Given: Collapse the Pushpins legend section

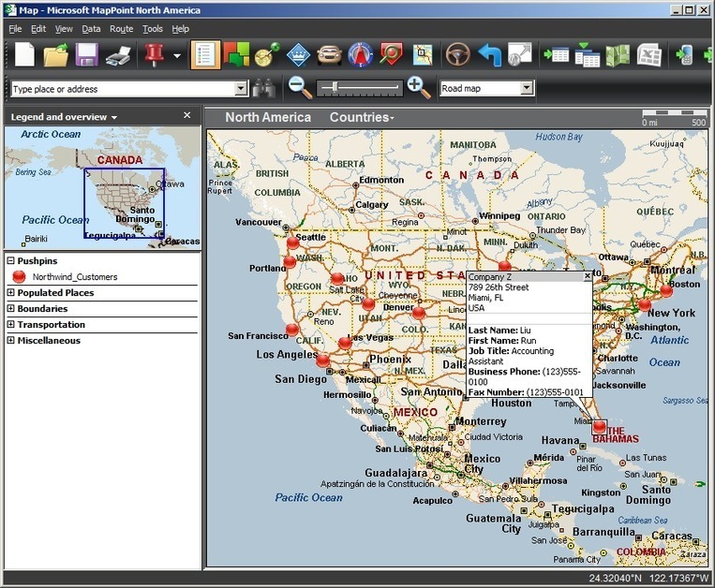Looking at the screenshot, I should [10, 260].
